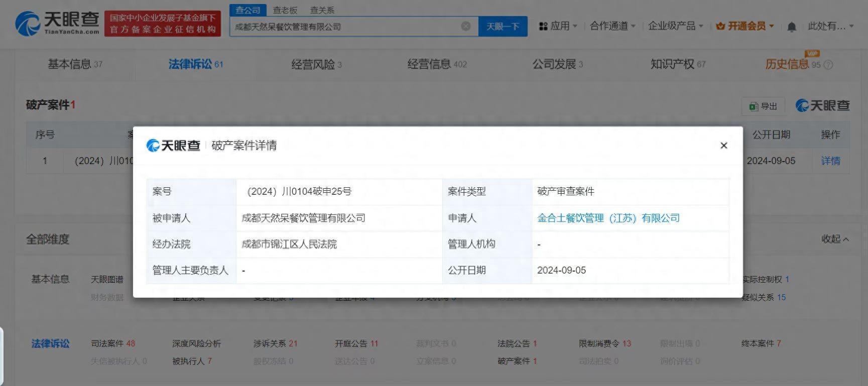Click the help icon beside 历史信息

[828, 65]
